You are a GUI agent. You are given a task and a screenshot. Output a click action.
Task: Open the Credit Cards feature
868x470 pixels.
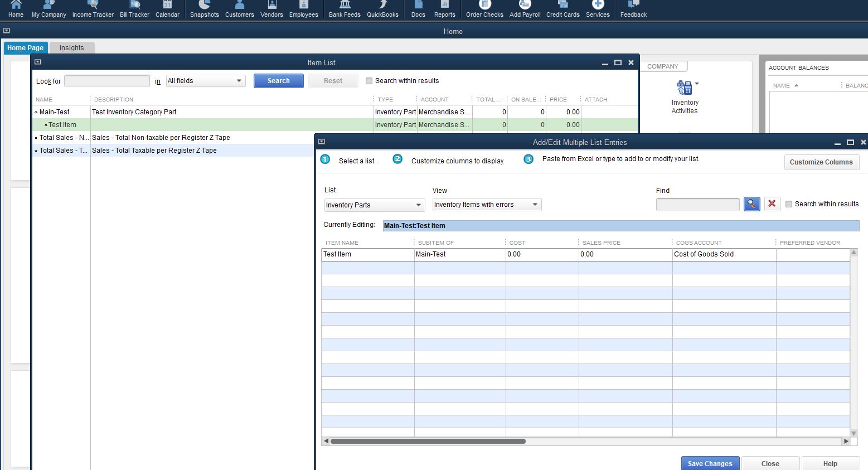coord(562,8)
